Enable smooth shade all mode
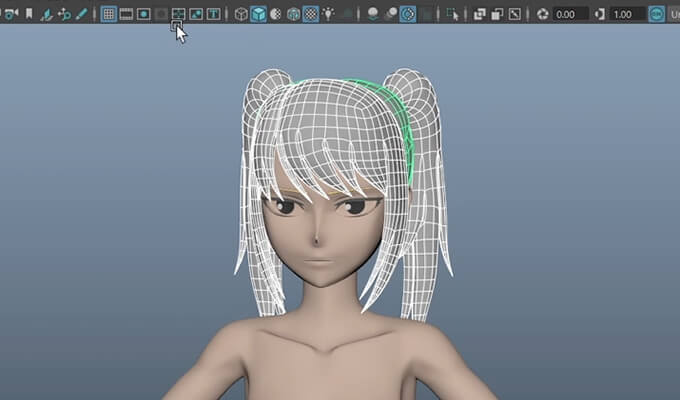 (258, 14)
